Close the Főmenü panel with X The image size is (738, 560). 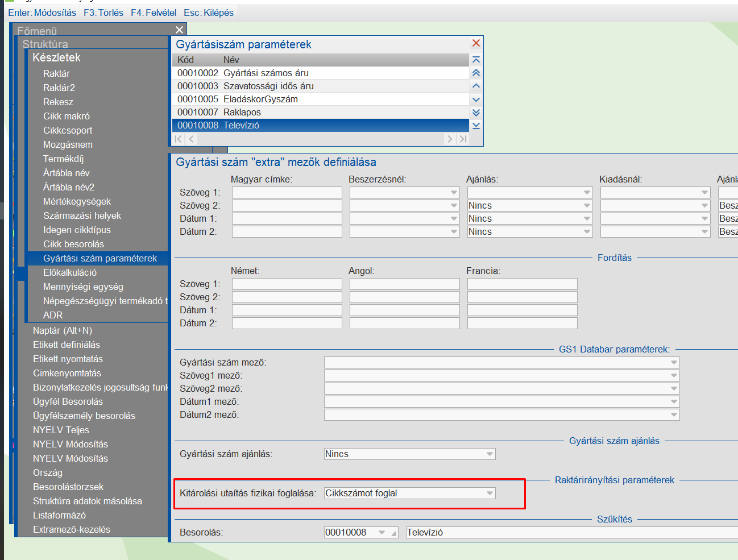pyautogui.click(x=180, y=30)
